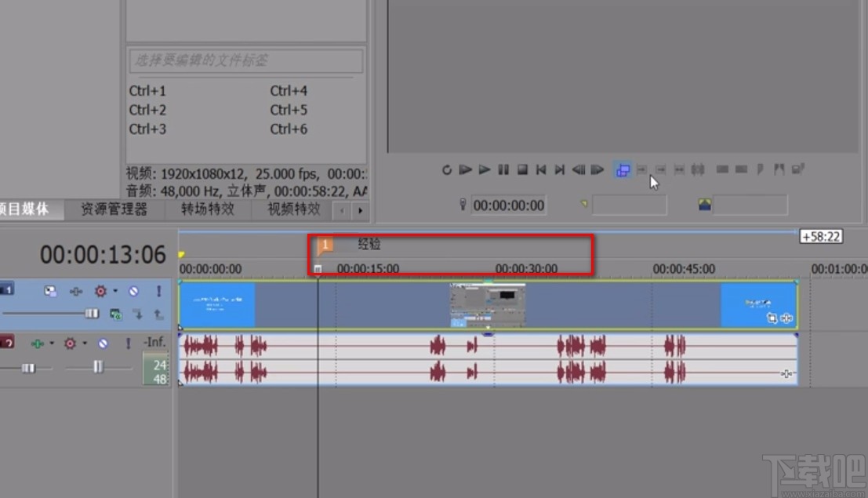This screenshot has width=868, height=498.
Task: Select the Ctrl+4 tag entry
Action: click(x=289, y=91)
